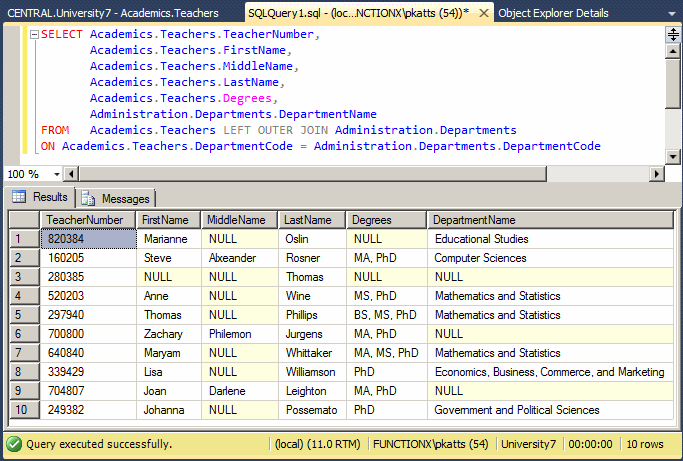Viewport: 683px width, 461px height.
Task: Open the active tab list dropdown arrow
Action: point(672,14)
